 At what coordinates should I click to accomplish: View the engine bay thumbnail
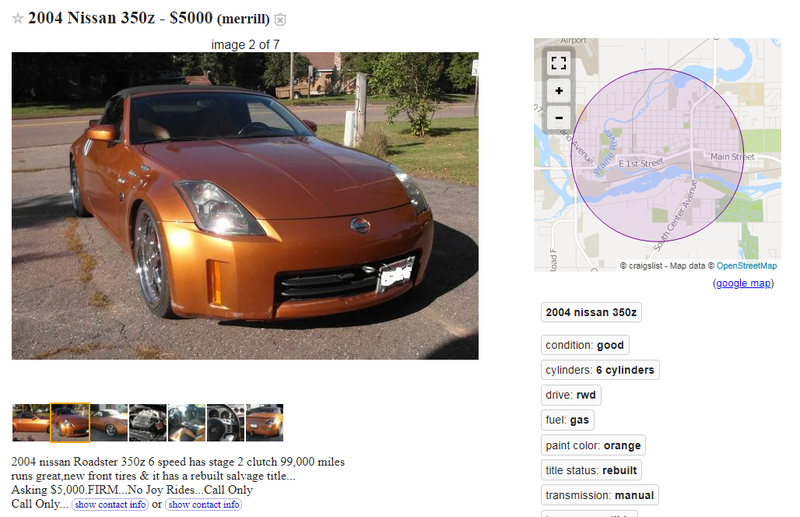(x=148, y=423)
